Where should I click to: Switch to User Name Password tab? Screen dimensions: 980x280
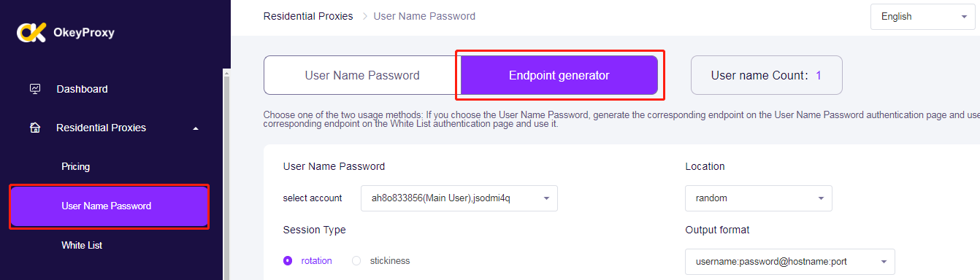(362, 75)
